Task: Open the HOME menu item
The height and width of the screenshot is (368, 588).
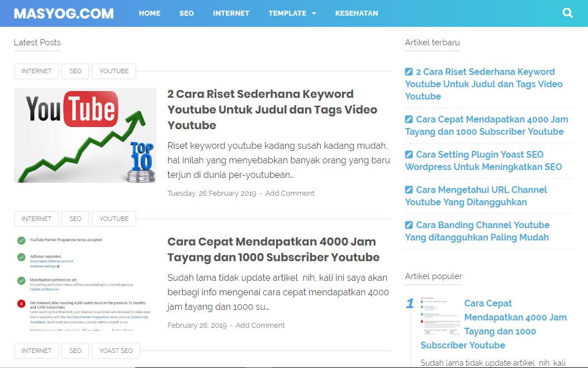Action: (x=150, y=13)
